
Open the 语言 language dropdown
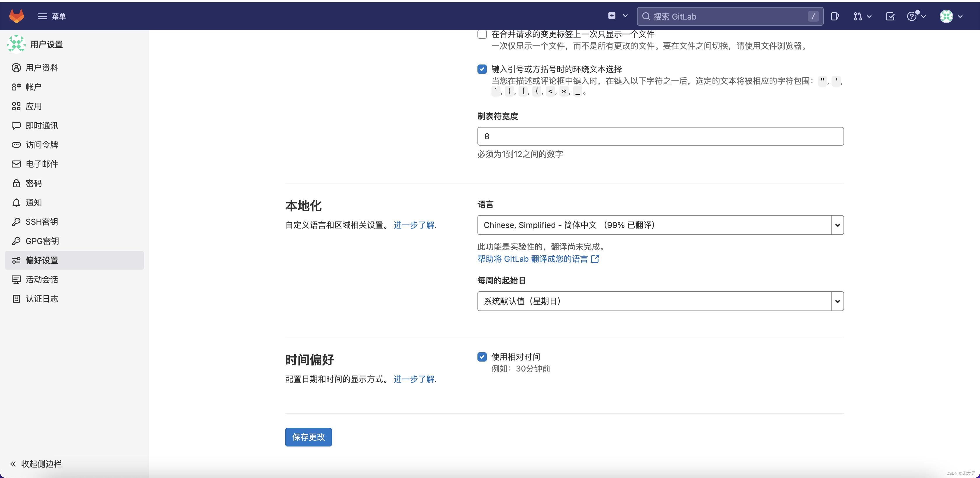point(660,225)
